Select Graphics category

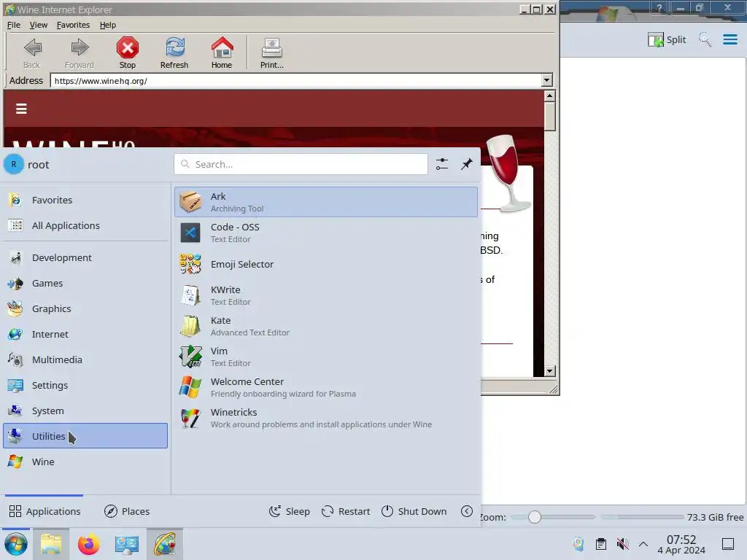tap(85, 308)
